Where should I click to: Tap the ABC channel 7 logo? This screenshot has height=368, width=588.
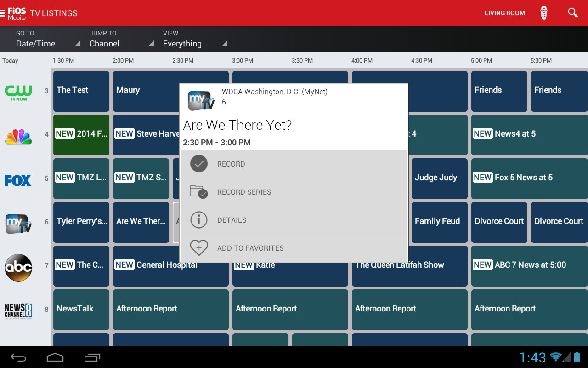[x=18, y=267]
